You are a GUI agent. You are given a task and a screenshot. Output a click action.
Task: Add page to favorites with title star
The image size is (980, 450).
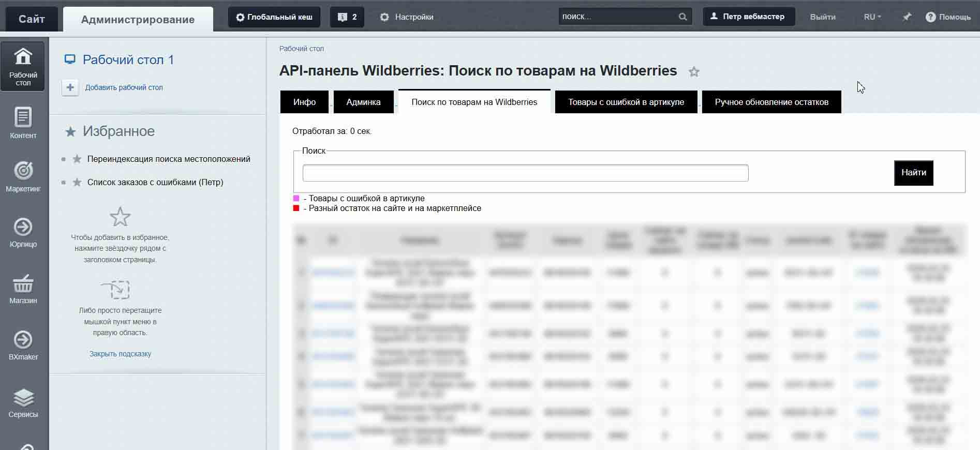[694, 72]
